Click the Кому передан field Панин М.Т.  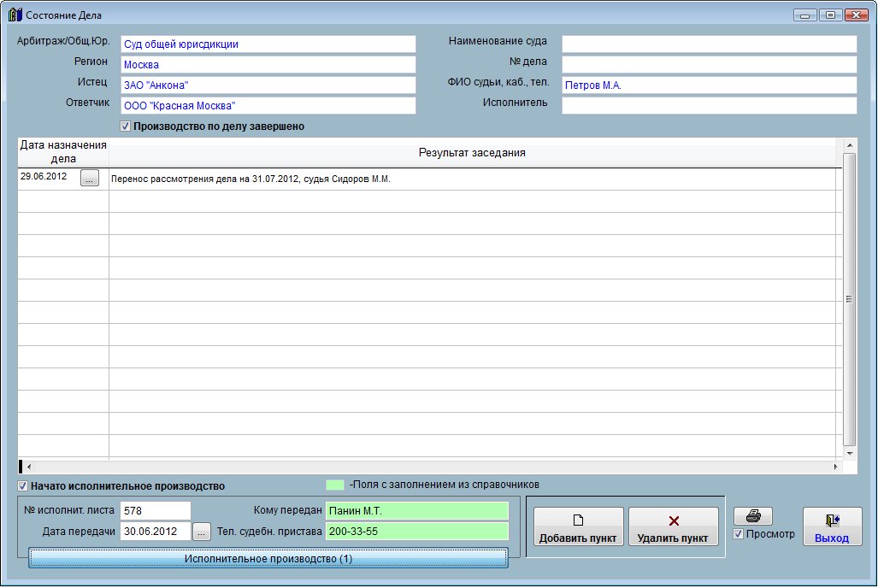tap(416, 511)
